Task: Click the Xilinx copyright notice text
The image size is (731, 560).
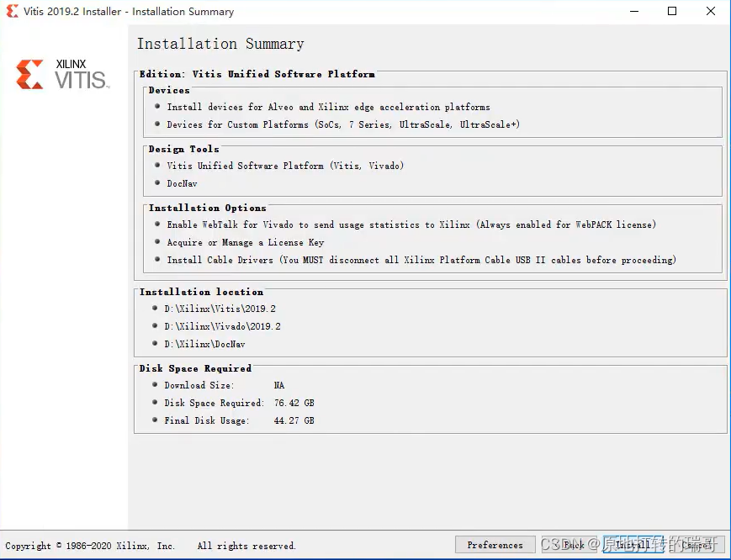Action: (91, 546)
